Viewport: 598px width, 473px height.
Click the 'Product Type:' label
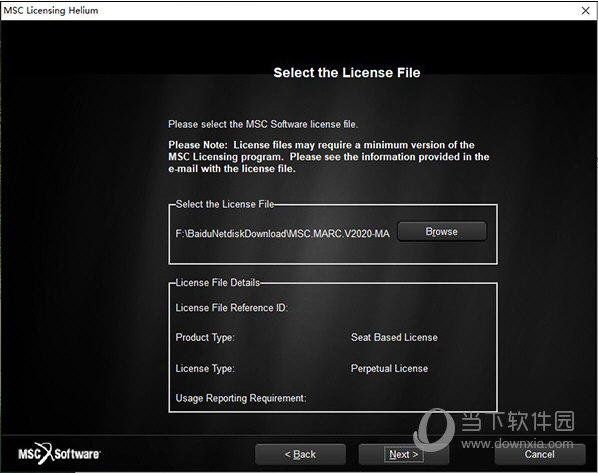pos(205,338)
